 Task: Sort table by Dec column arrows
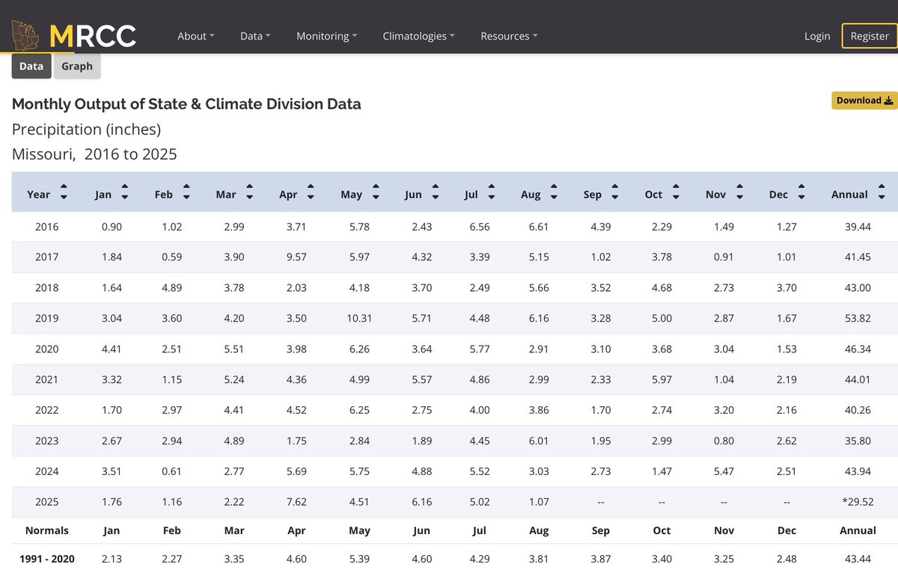pos(801,192)
